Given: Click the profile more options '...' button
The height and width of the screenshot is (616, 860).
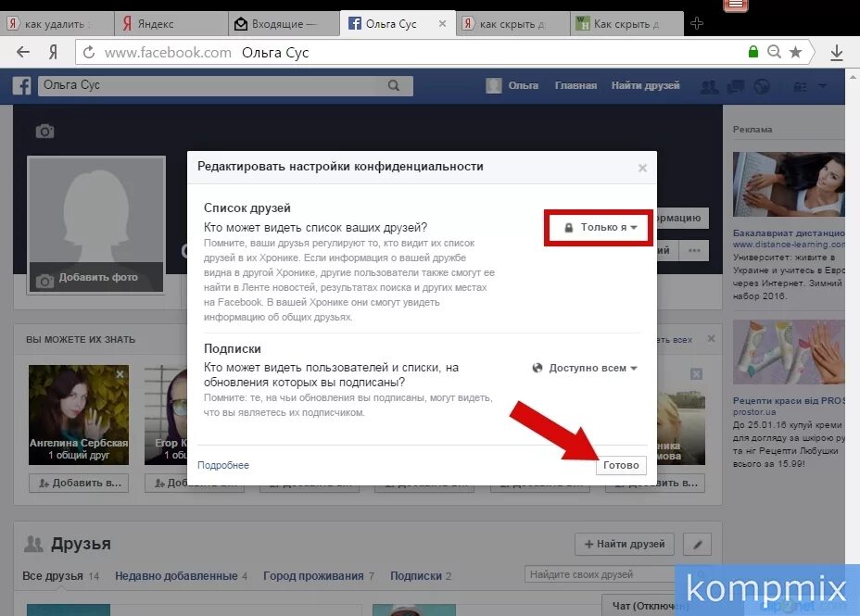Looking at the screenshot, I should coord(694,250).
